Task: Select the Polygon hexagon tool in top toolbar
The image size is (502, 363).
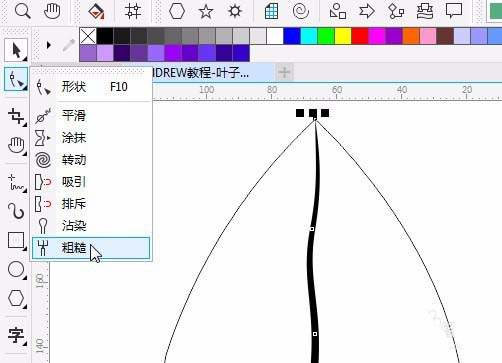Action: [x=177, y=11]
